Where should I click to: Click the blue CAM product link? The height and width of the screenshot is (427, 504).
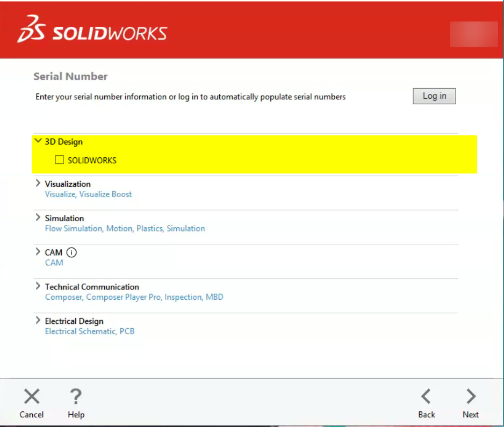tap(54, 263)
